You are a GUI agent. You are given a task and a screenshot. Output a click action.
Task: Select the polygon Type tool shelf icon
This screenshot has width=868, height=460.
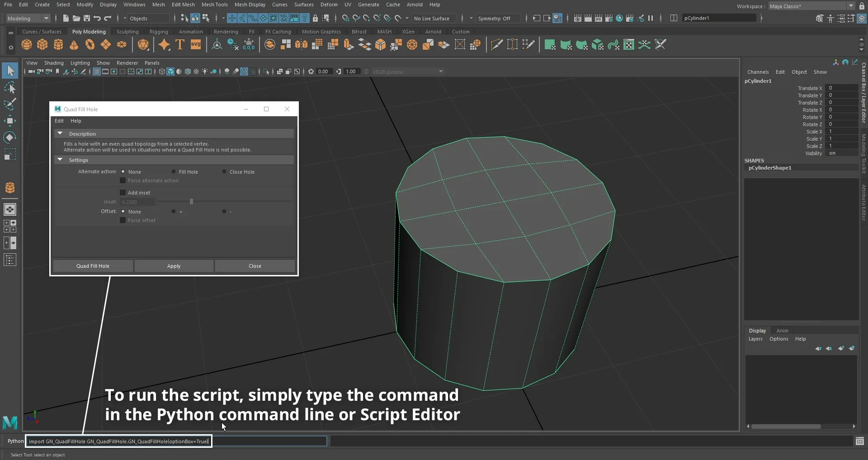180,45
